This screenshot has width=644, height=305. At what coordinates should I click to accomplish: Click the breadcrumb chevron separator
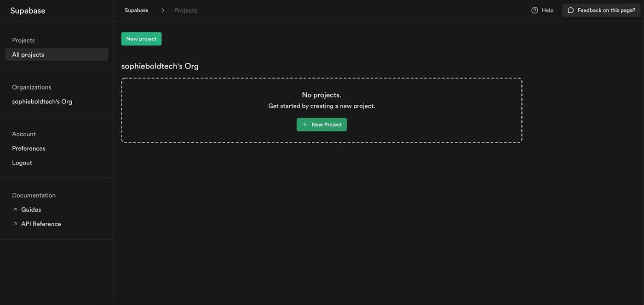(x=162, y=10)
